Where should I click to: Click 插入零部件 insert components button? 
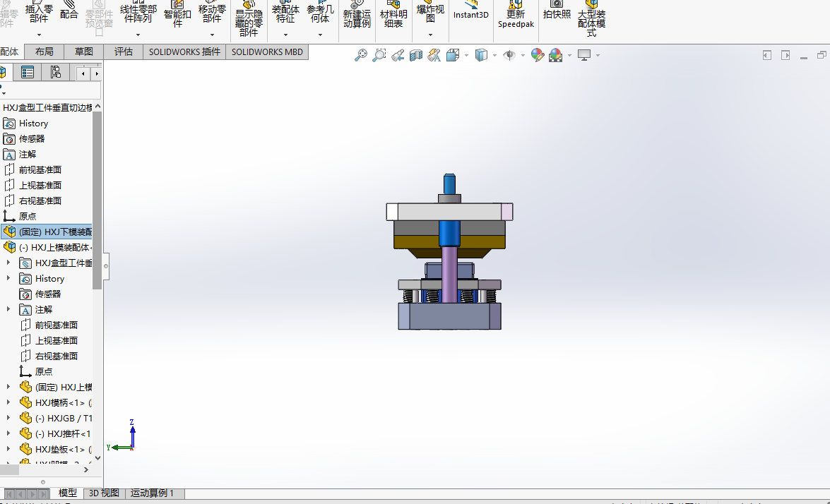(x=39, y=13)
